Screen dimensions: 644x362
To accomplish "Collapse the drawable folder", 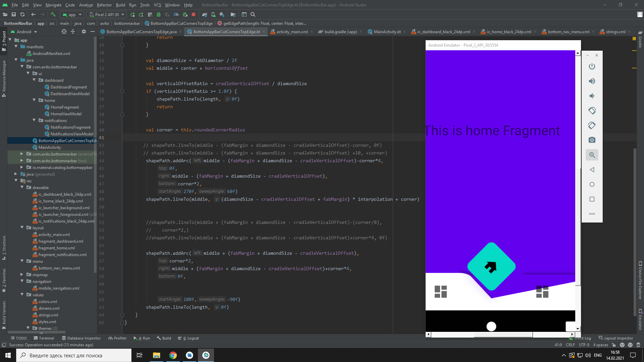I will pos(22,187).
